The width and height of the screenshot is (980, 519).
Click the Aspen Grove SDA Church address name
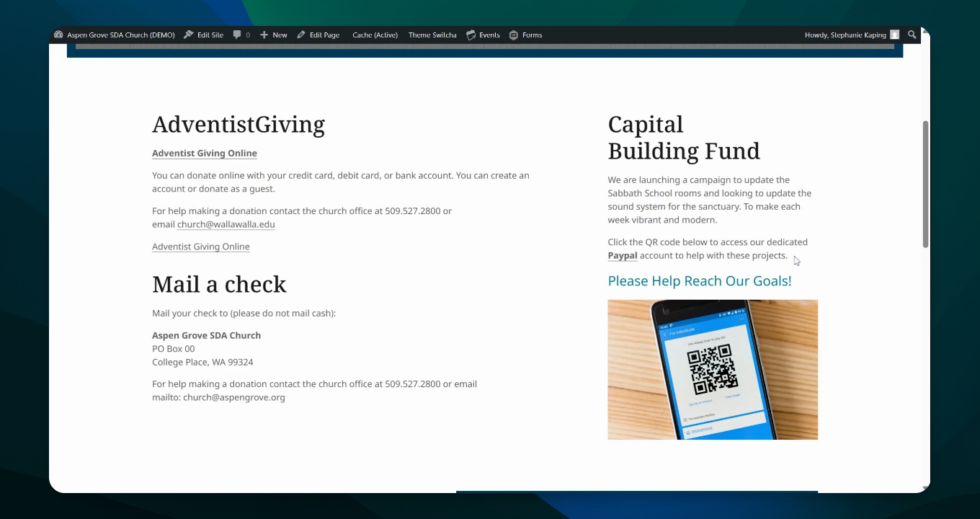click(207, 335)
